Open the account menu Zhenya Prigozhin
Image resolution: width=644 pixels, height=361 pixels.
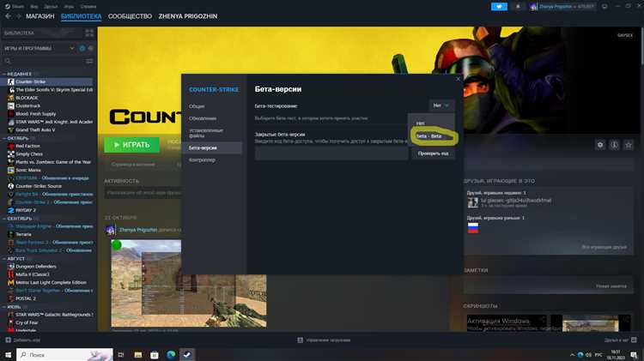click(562, 7)
